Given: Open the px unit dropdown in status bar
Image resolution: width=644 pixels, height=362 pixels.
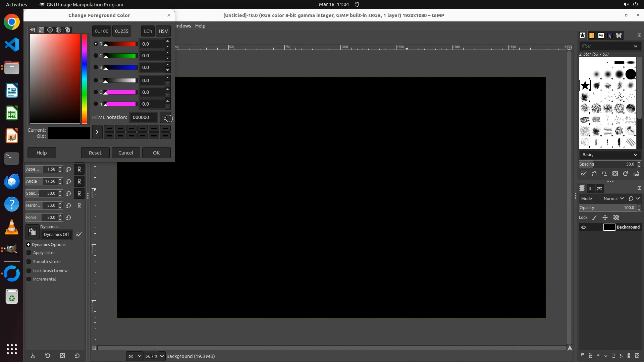Looking at the screenshot, I should point(135,356).
